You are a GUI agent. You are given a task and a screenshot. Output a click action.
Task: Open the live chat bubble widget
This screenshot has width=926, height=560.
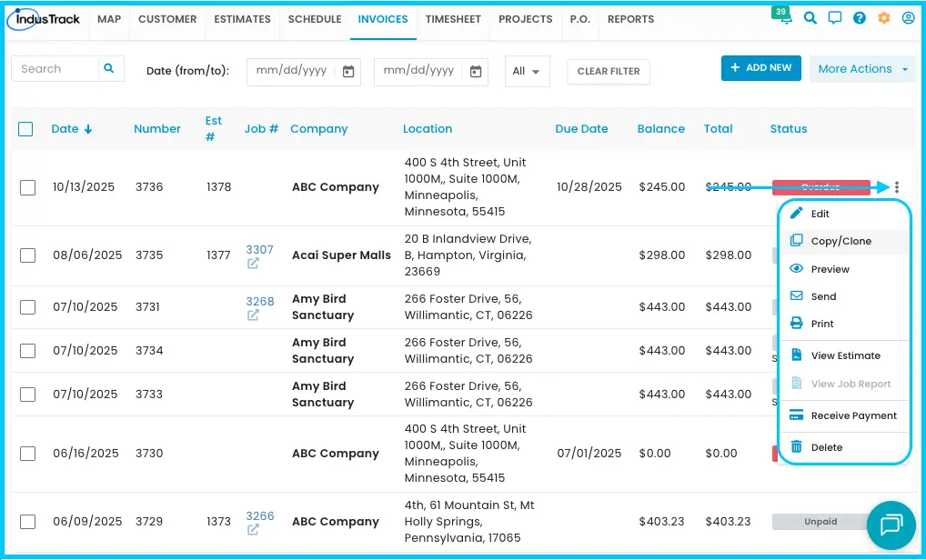[x=891, y=525]
